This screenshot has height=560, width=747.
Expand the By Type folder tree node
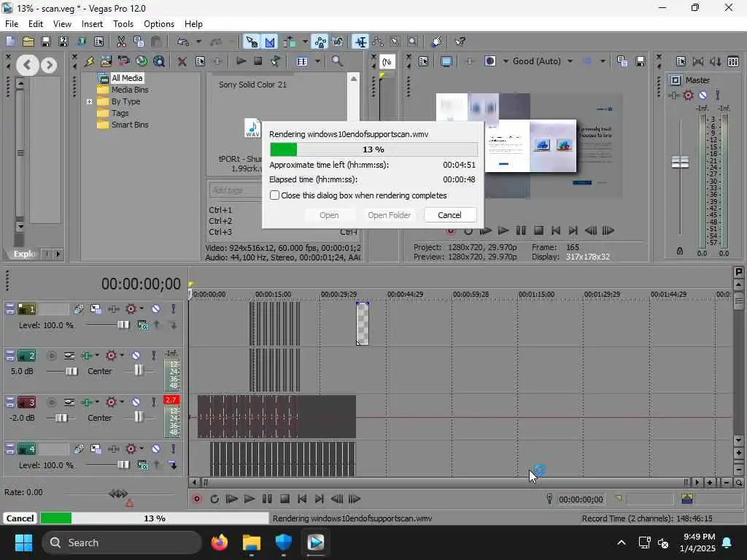[x=89, y=101]
